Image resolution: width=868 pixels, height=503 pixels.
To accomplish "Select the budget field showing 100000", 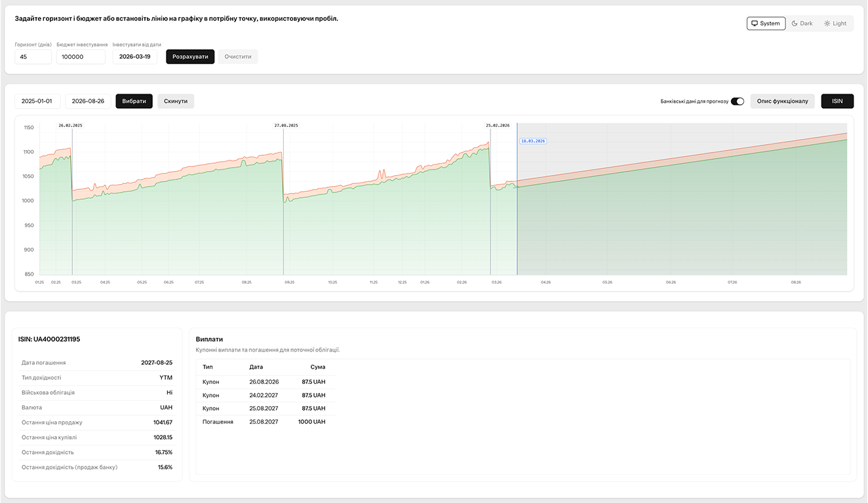I will click(x=80, y=56).
